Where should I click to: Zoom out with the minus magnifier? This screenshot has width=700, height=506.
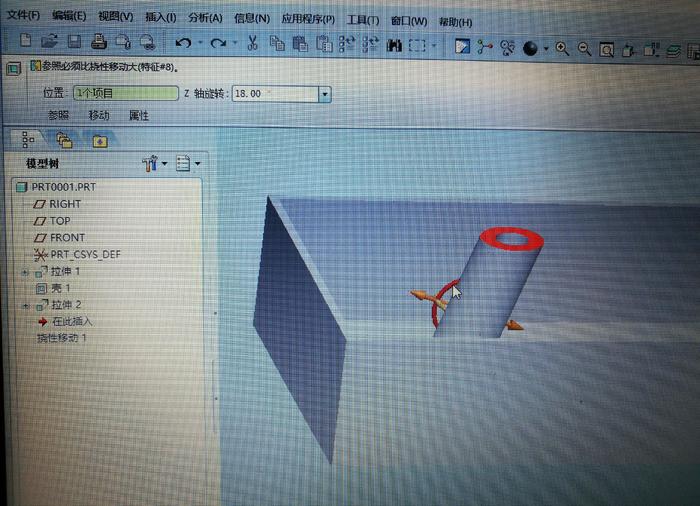coord(584,49)
